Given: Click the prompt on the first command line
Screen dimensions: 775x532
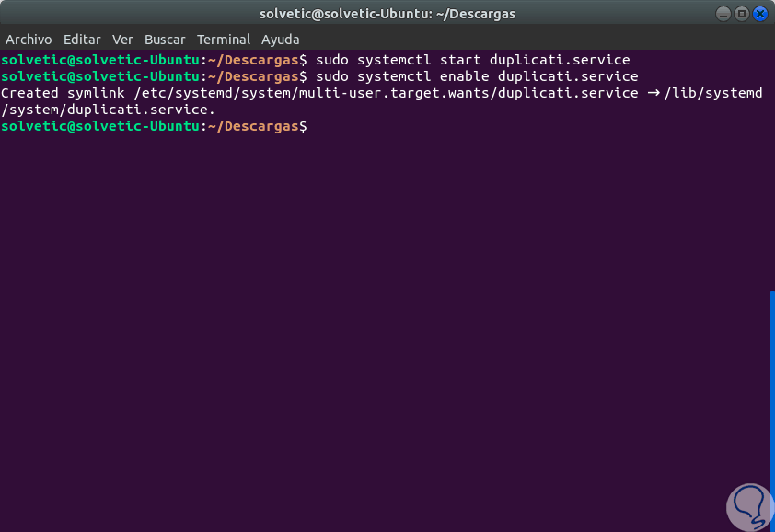Looking at the screenshot, I should coord(154,60).
